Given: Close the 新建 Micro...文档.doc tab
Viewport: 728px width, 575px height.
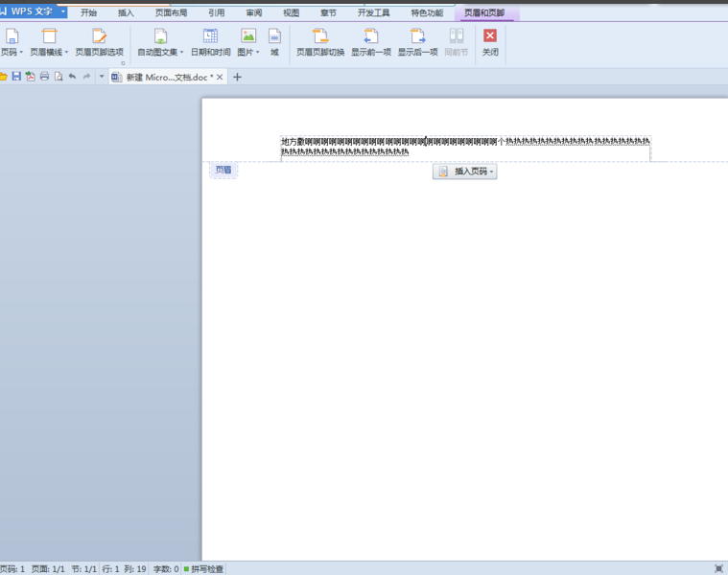Looking at the screenshot, I should coord(220,77).
